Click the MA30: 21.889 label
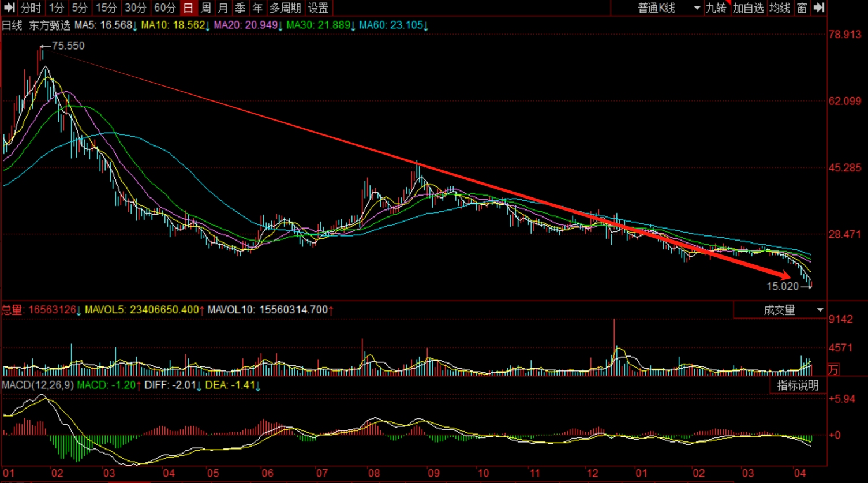The width and height of the screenshot is (868, 483). 321,25
